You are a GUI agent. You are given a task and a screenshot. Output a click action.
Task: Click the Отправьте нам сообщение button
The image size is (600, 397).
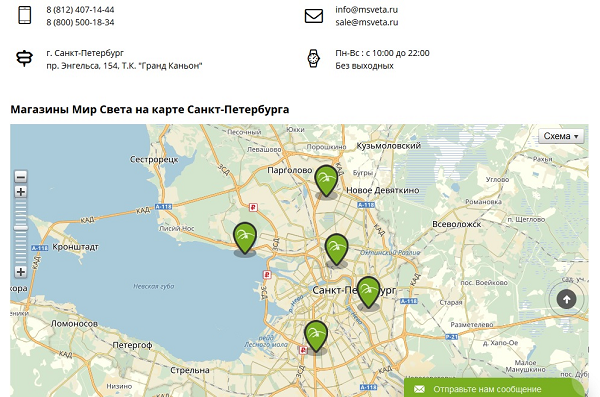click(x=494, y=387)
